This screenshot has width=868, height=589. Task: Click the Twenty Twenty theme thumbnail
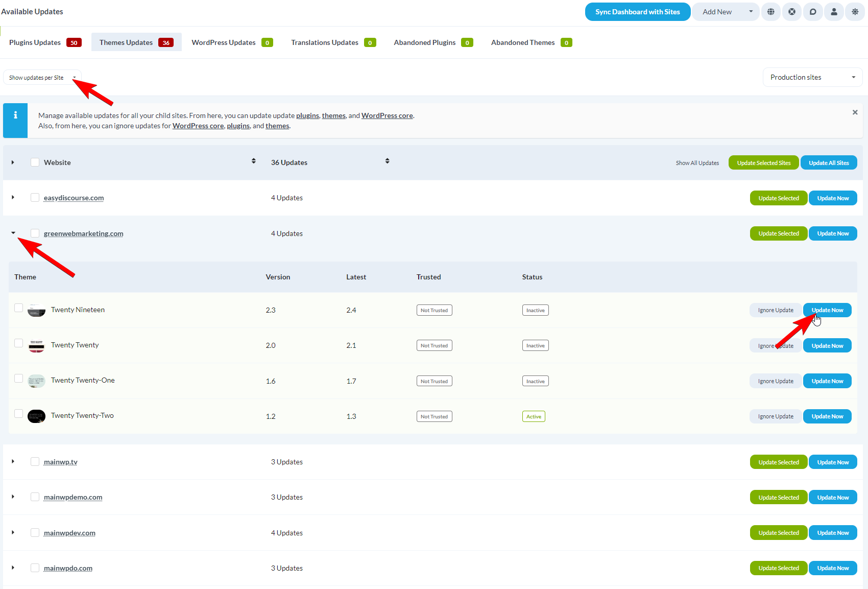click(x=36, y=345)
